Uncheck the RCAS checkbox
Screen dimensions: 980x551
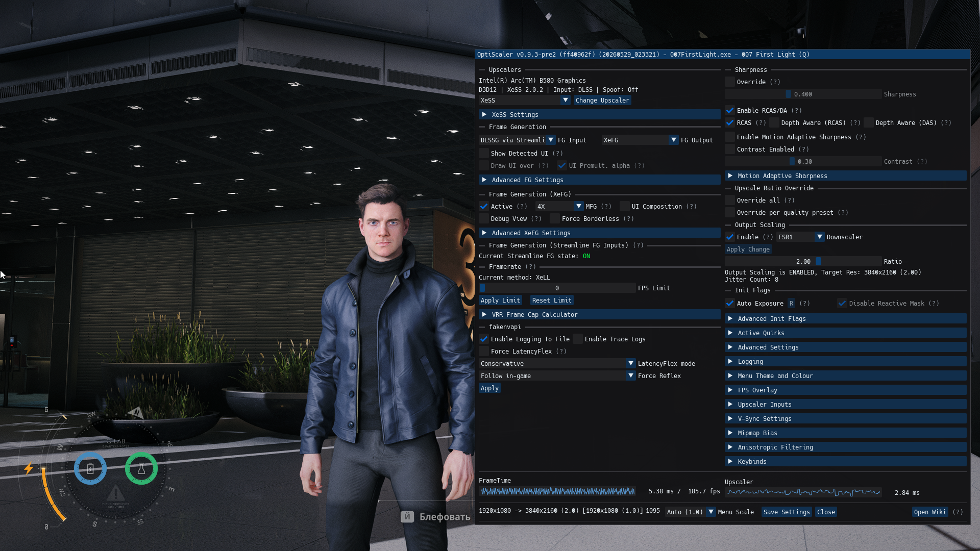tap(730, 123)
